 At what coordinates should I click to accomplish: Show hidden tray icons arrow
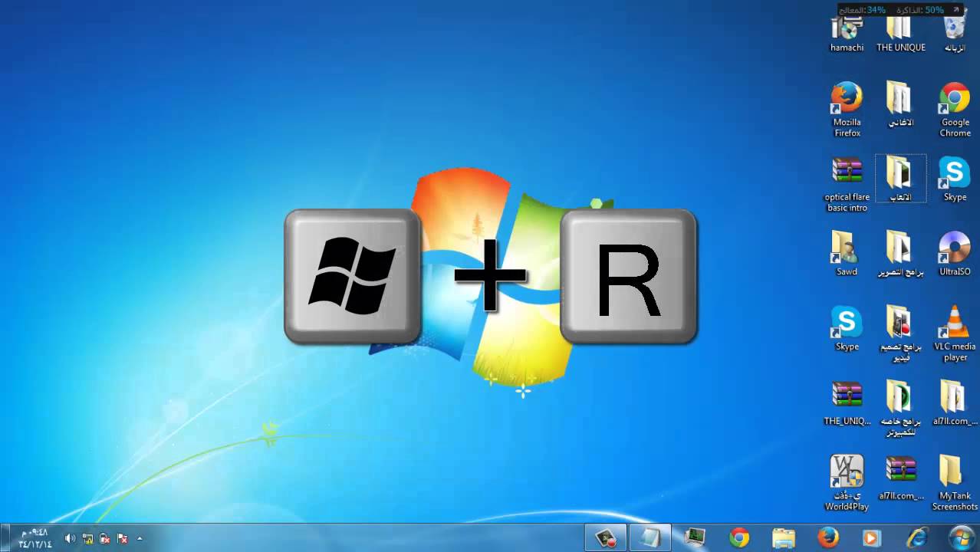(x=140, y=539)
